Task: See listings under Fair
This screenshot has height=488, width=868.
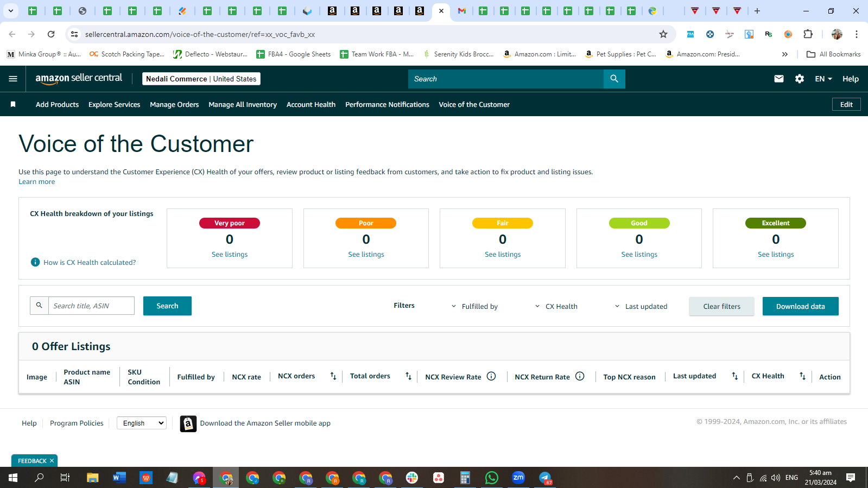Action: (x=503, y=254)
